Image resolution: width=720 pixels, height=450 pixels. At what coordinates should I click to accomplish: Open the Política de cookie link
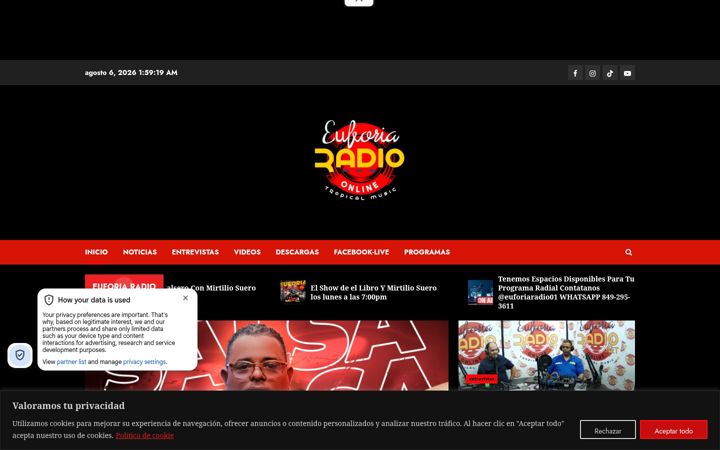pyautogui.click(x=145, y=435)
